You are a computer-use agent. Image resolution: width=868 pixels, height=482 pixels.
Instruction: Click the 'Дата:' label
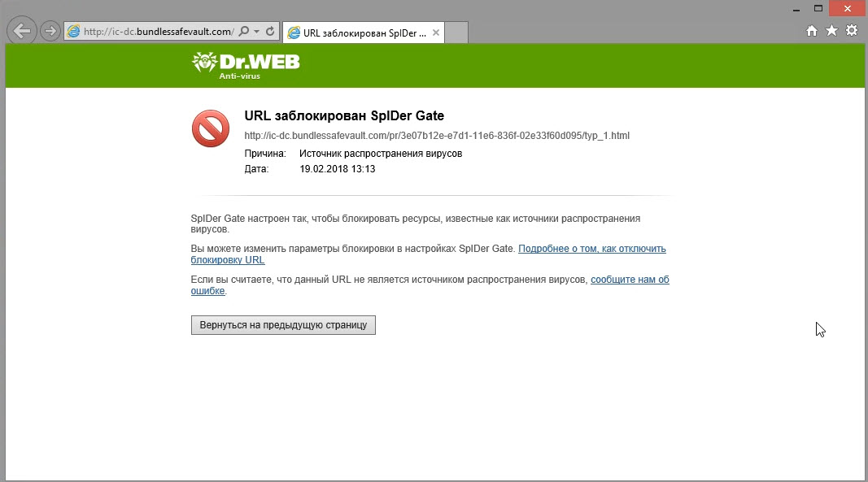(x=256, y=169)
